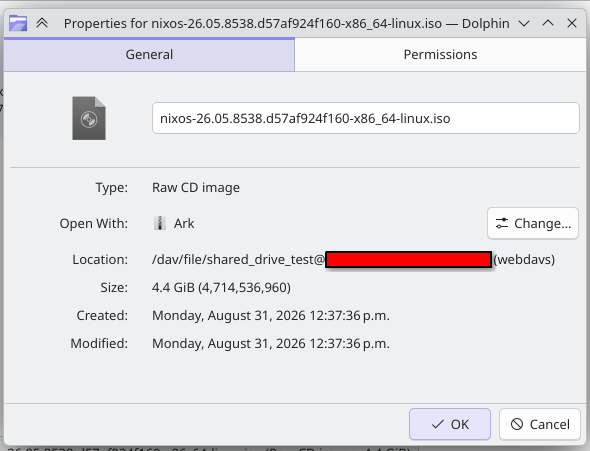
Task: Click the raw CD image file icon
Action: [x=89, y=118]
